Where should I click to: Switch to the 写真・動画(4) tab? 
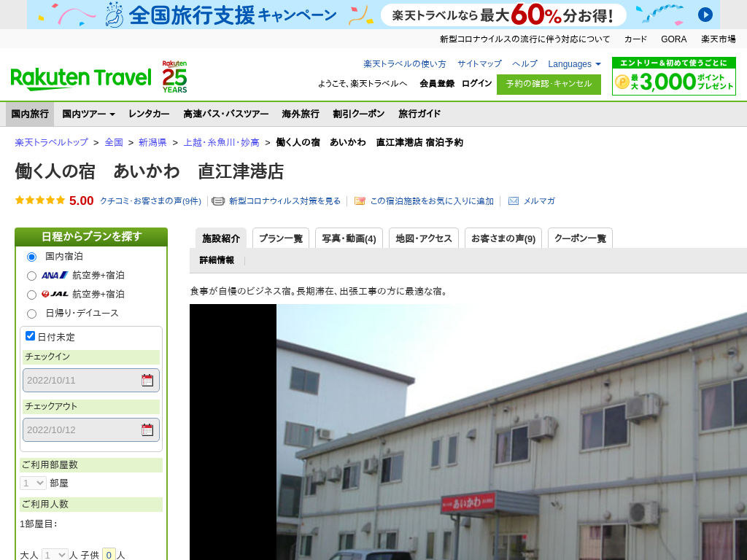pyautogui.click(x=349, y=238)
